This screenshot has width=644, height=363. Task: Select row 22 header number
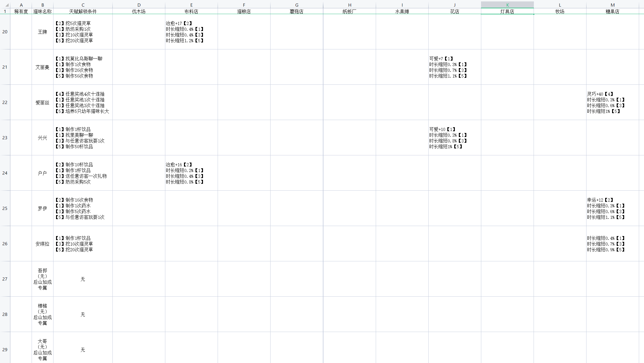point(5,102)
